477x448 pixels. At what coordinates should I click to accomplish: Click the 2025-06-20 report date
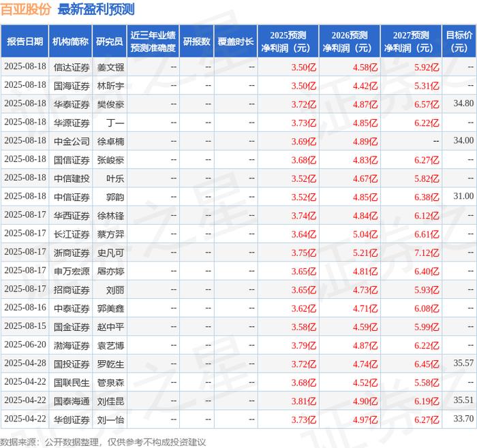tap(25, 345)
